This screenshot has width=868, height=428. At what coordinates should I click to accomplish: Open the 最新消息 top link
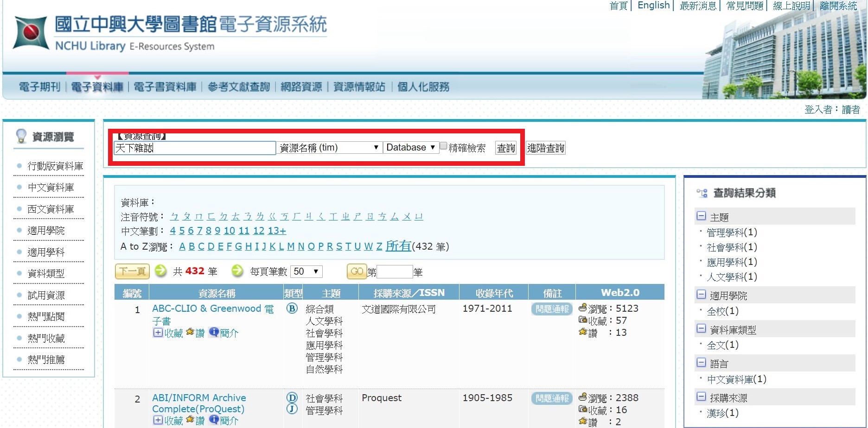click(698, 6)
